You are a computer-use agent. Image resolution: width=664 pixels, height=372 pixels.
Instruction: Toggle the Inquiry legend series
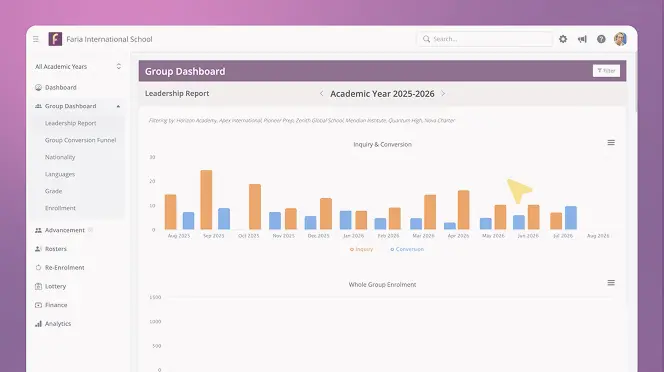click(x=361, y=249)
